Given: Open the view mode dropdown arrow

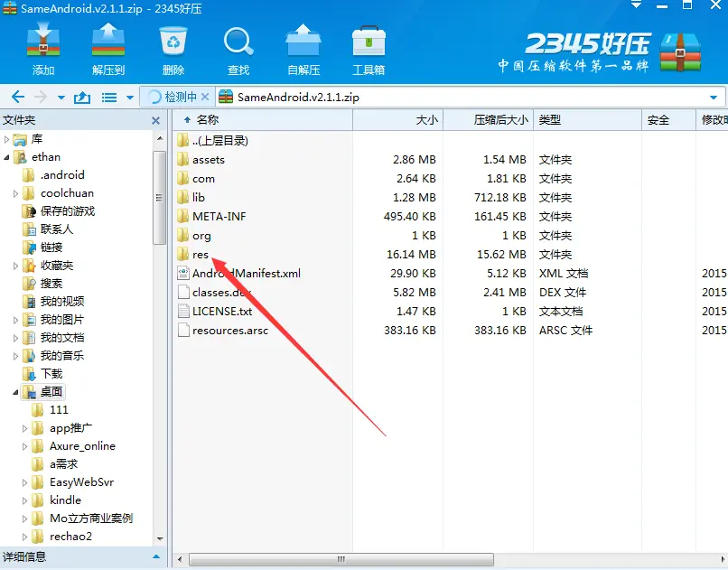Looking at the screenshot, I should tap(130, 98).
